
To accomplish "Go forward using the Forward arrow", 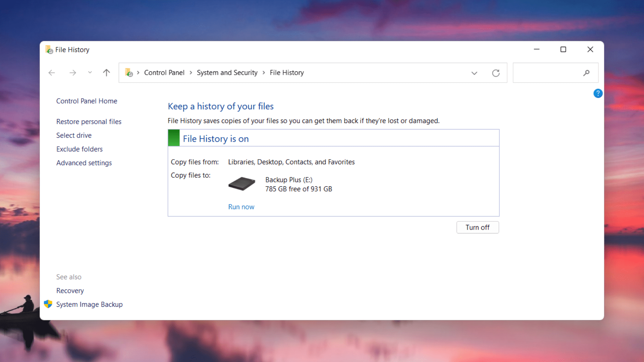I will pyautogui.click(x=72, y=73).
